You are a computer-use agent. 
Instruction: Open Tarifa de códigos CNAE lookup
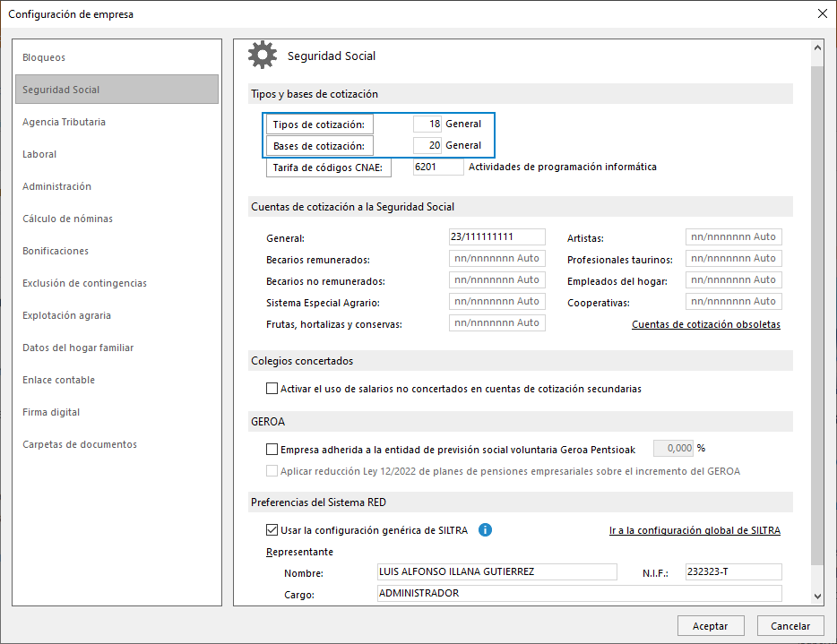pos(328,167)
